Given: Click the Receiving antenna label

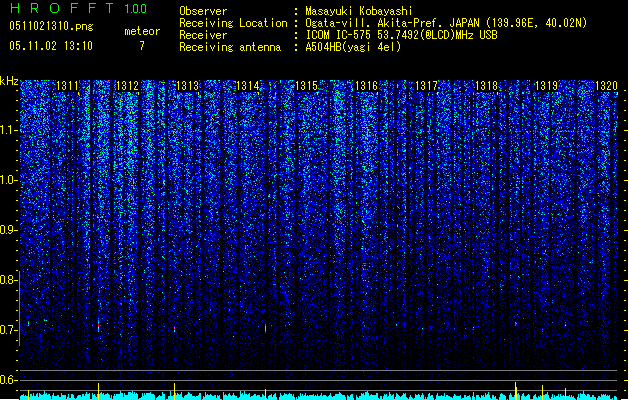Looking at the screenshot, I should click(230, 47).
